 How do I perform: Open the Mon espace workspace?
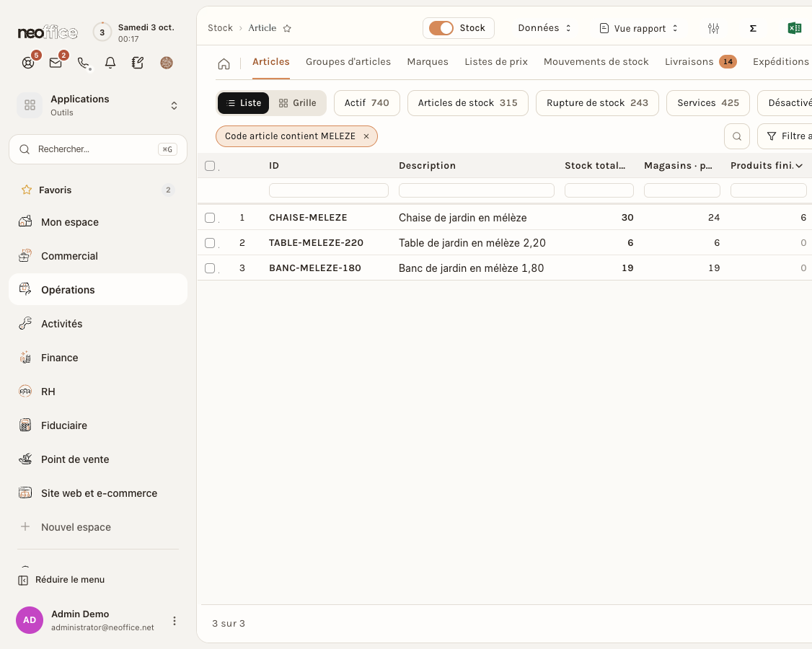click(x=98, y=222)
